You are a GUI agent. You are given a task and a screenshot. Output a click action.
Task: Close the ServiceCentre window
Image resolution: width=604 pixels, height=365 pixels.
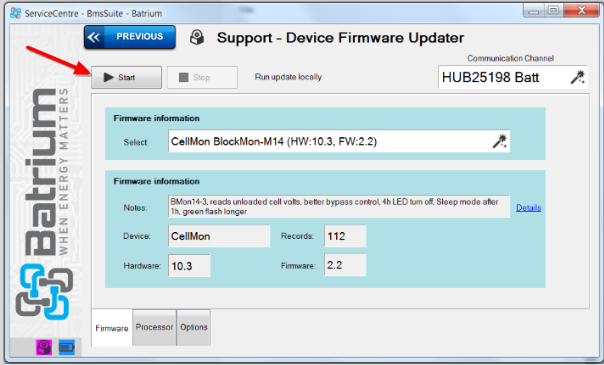pos(581,10)
